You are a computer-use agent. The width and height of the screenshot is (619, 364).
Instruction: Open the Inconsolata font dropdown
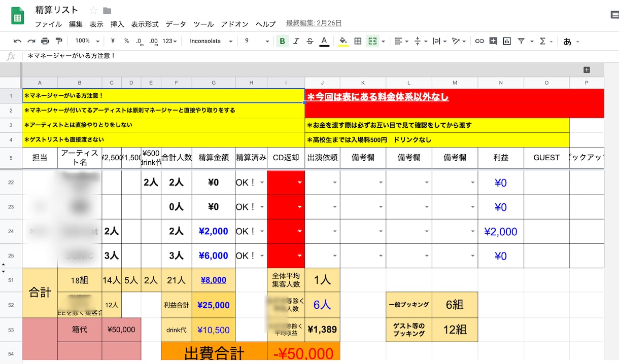coord(211,41)
